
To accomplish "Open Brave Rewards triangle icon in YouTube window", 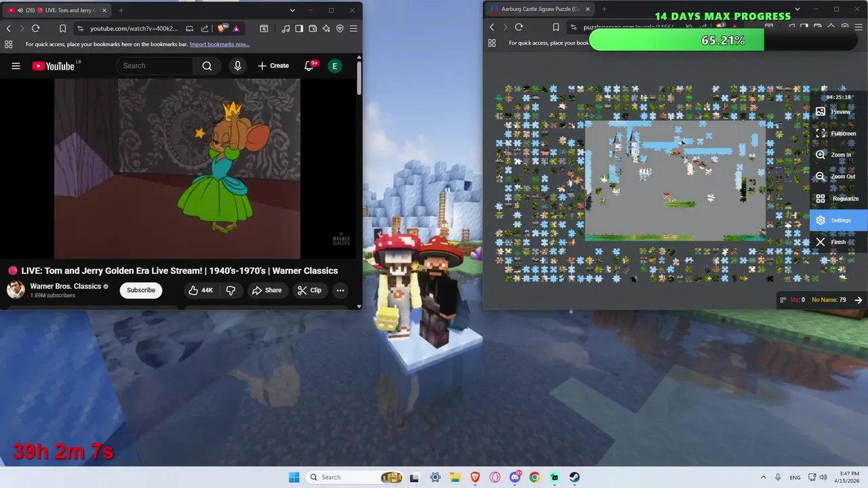I will [236, 28].
